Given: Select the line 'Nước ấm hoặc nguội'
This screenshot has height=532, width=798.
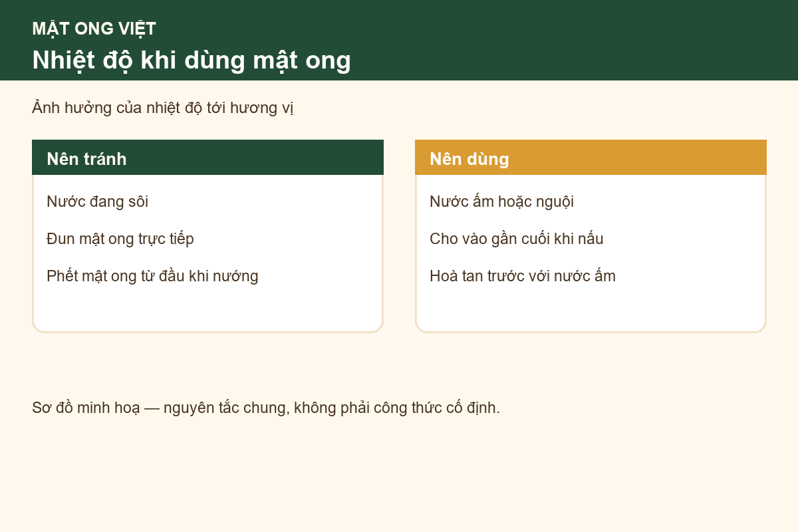Looking at the screenshot, I should point(501,201).
